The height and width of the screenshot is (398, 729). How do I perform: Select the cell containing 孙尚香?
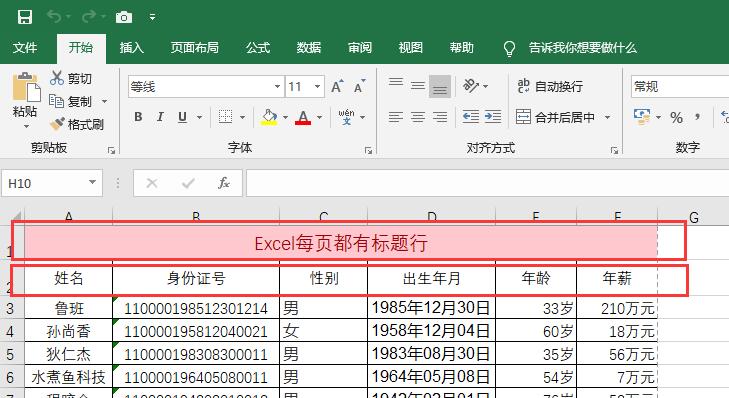tap(68, 331)
